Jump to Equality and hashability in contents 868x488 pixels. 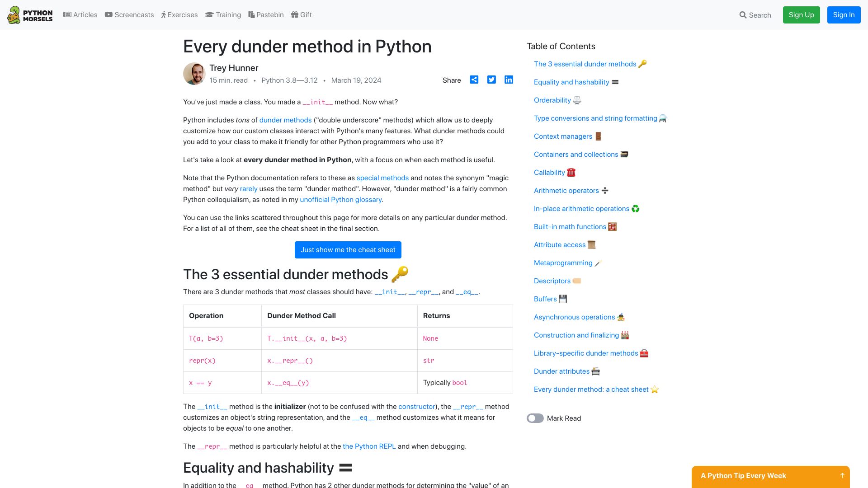(x=576, y=82)
